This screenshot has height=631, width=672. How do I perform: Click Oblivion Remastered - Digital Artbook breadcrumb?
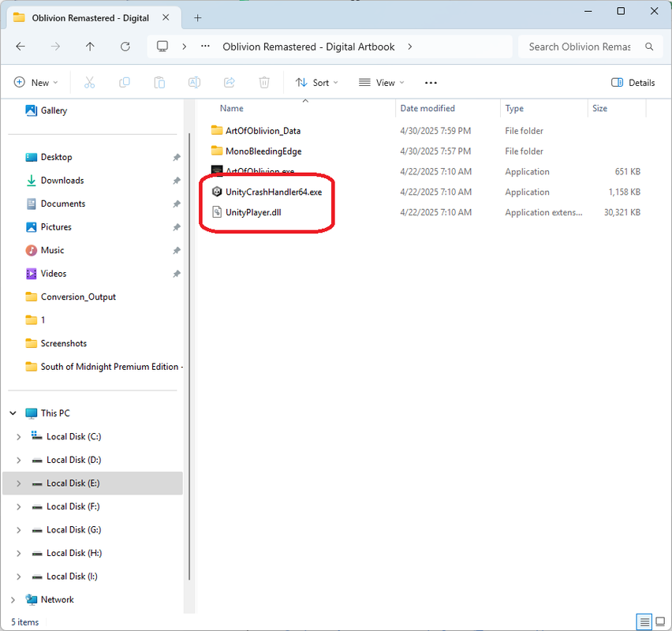pyautogui.click(x=308, y=47)
